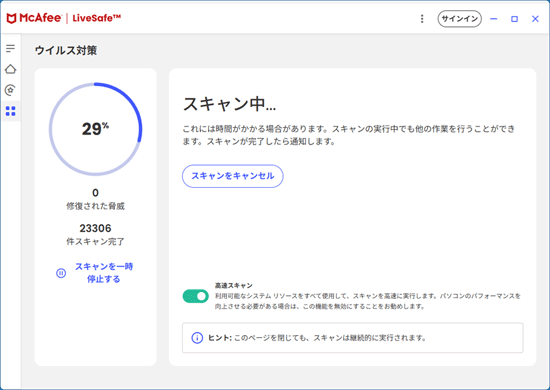This screenshot has height=390, width=550.
Task: Click the ヒント tip message box
Action: [x=353, y=338]
